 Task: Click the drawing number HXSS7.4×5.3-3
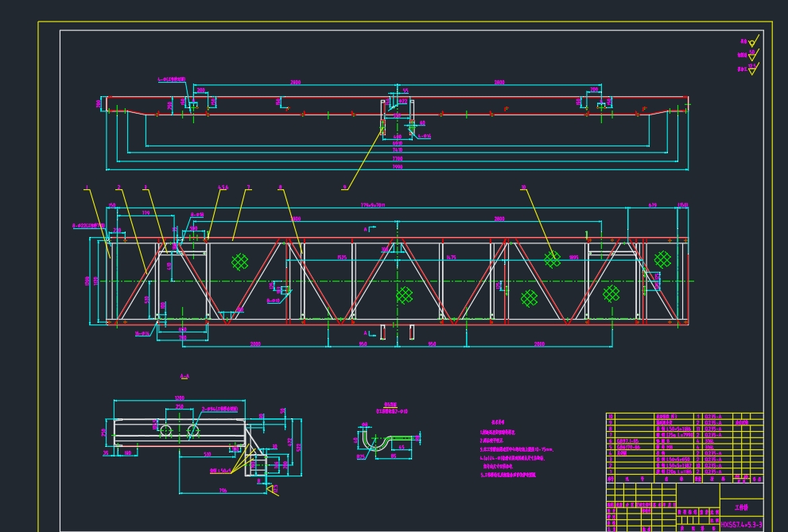coord(741,525)
